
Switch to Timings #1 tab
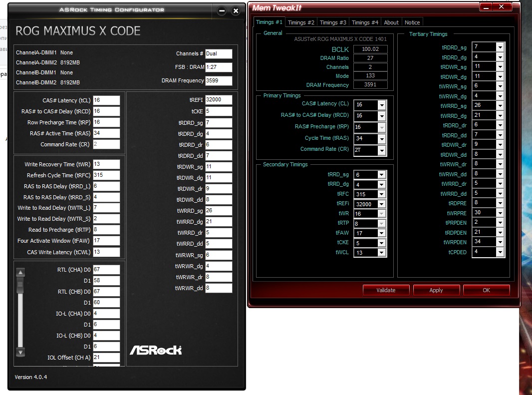[269, 22]
